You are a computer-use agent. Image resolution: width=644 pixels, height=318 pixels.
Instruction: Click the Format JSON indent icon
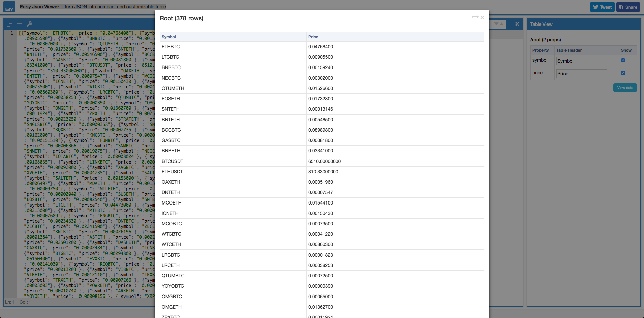click(9, 24)
